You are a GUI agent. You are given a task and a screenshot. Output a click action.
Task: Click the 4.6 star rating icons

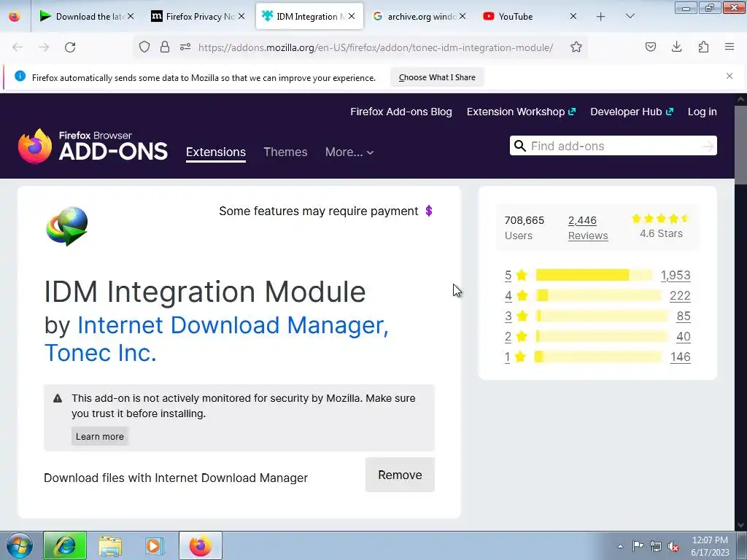[661, 219]
